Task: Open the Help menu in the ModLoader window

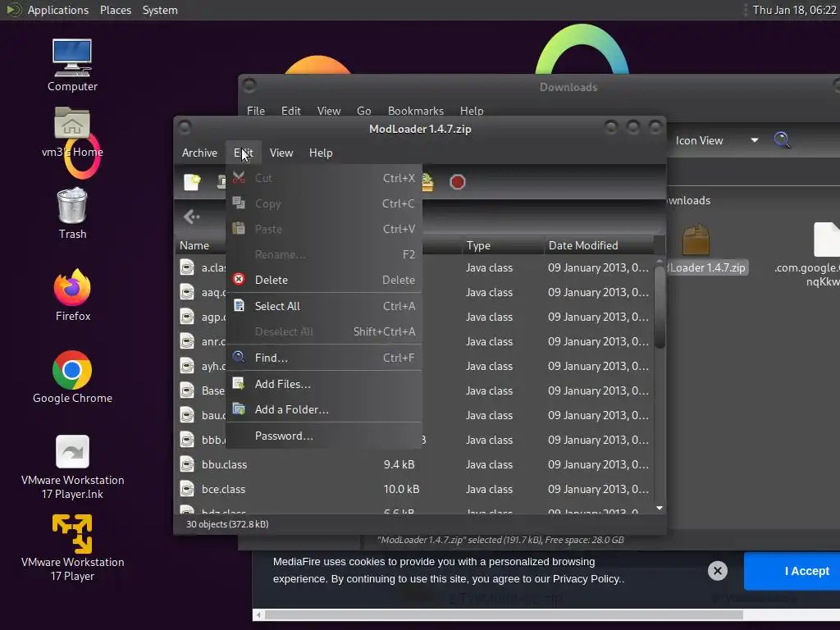Action: tap(321, 153)
